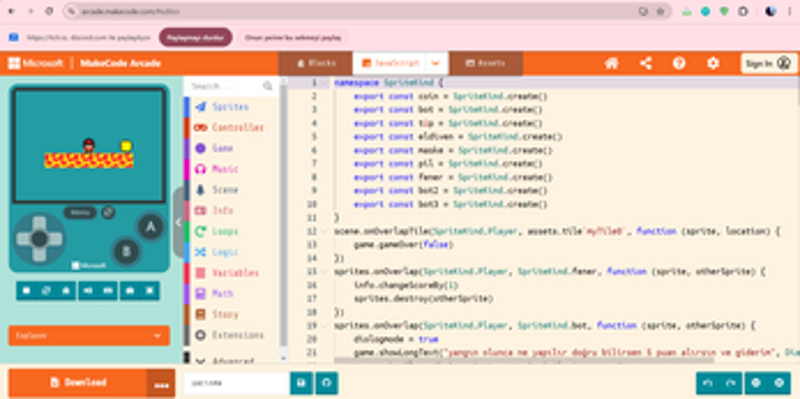This screenshot has height=399, width=800.
Task: Click the Share project icon
Action: click(x=646, y=63)
